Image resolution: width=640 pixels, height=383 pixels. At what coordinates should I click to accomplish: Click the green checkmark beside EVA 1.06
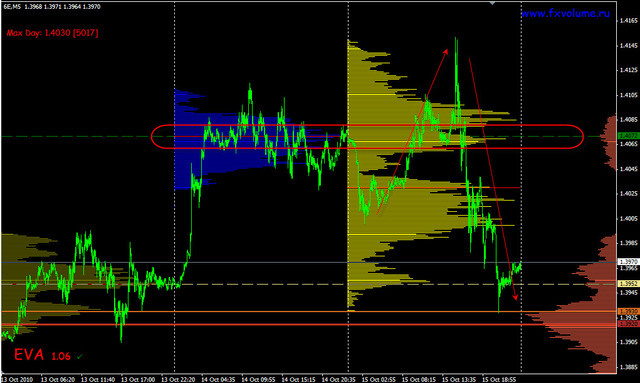pyautogui.click(x=80, y=356)
